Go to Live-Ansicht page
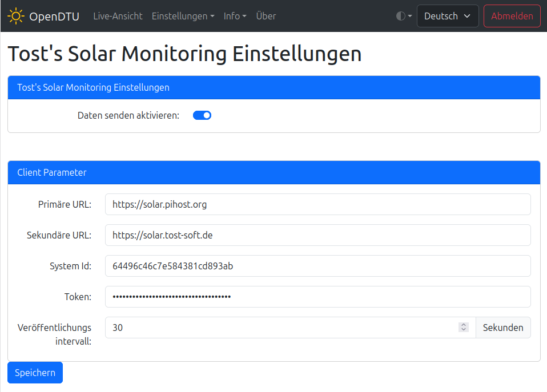The height and width of the screenshot is (392, 547). coord(118,16)
